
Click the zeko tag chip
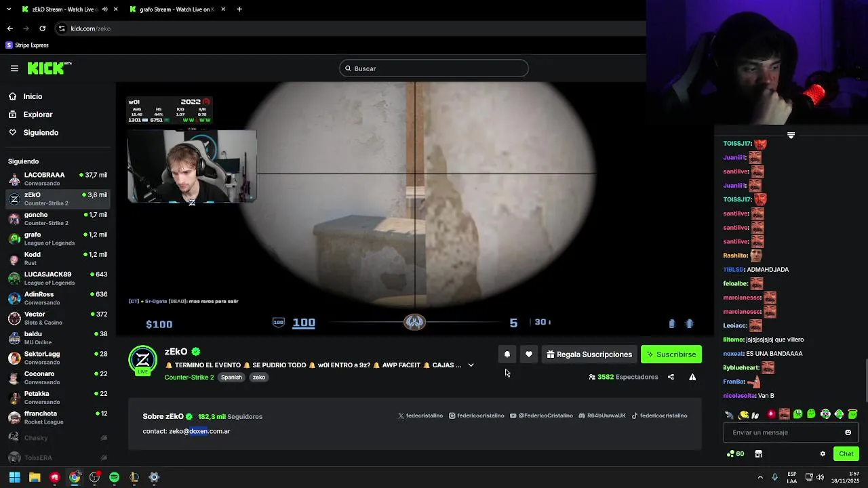[259, 378]
